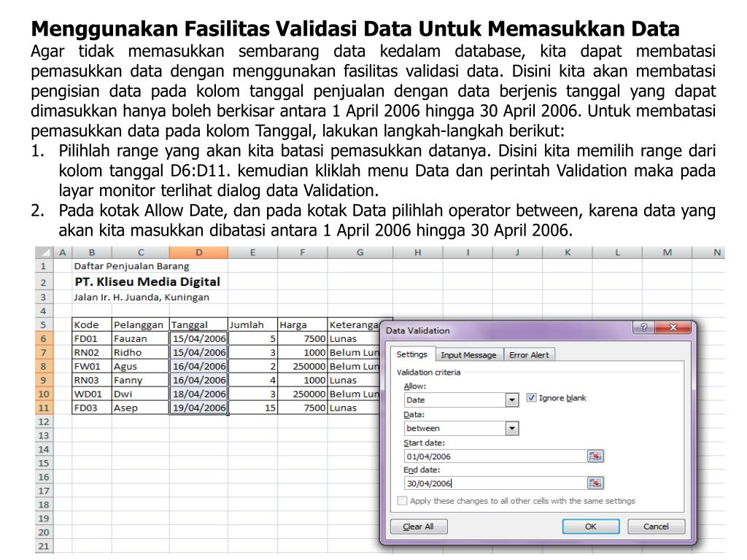This screenshot has width=747, height=560.
Task: Switch to the Settings tab
Action: [x=412, y=354]
